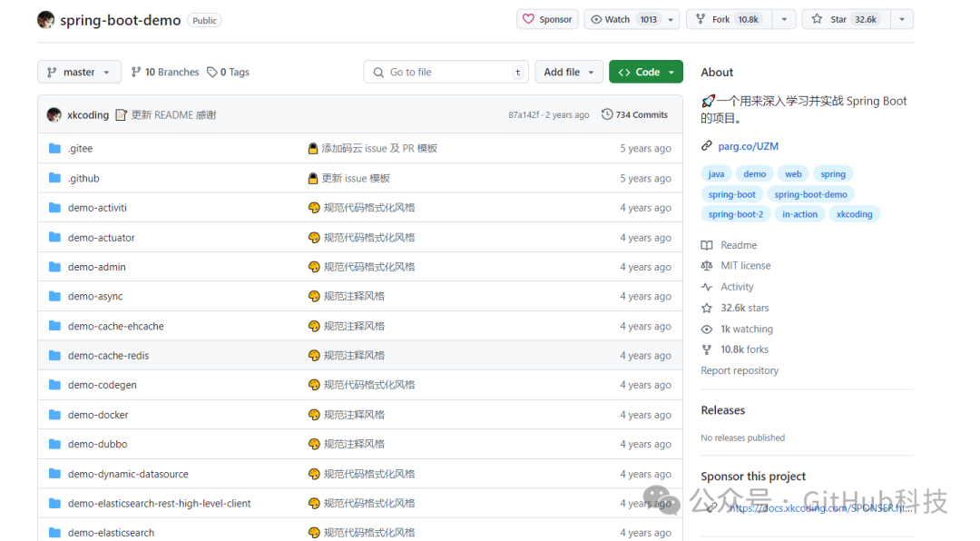This screenshot has width=980, height=541.
Task: Click the xkcoding commit author avatar
Action: (x=54, y=115)
